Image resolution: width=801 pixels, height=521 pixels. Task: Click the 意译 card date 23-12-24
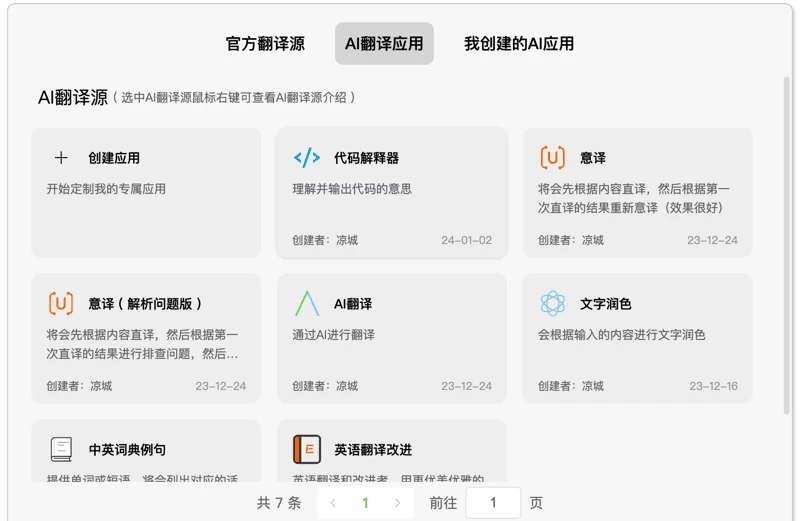712,240
